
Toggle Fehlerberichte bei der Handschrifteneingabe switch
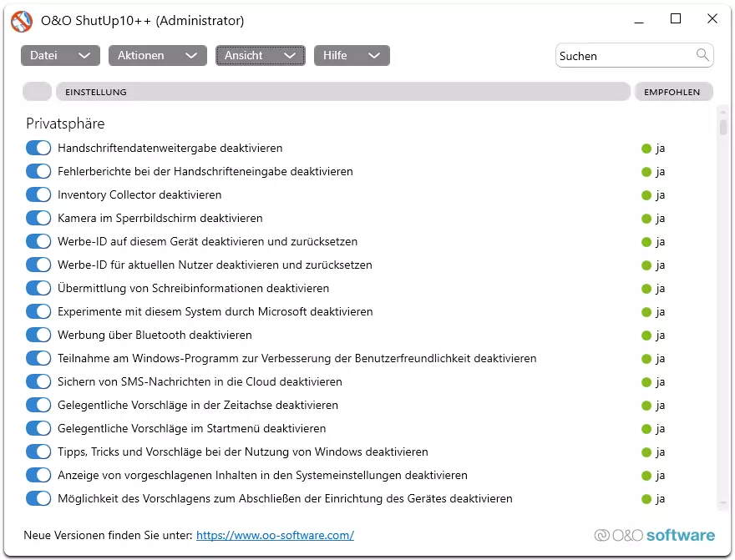(38, 171)
